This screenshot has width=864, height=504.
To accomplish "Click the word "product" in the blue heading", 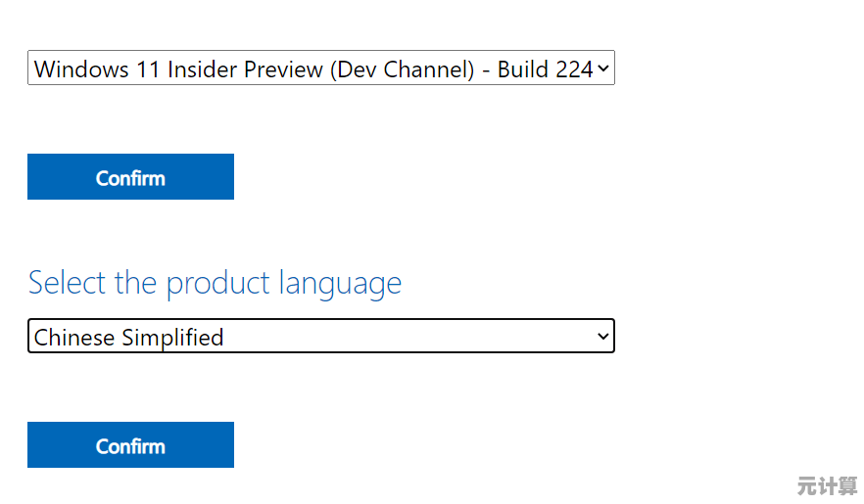I will (218, 284).
